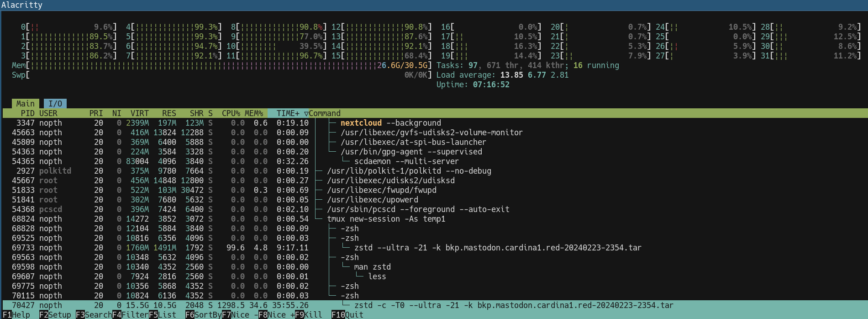Click the CPU 16 meter showing 0.0%
Screen dimensions: 868x319
click(491, 27)
